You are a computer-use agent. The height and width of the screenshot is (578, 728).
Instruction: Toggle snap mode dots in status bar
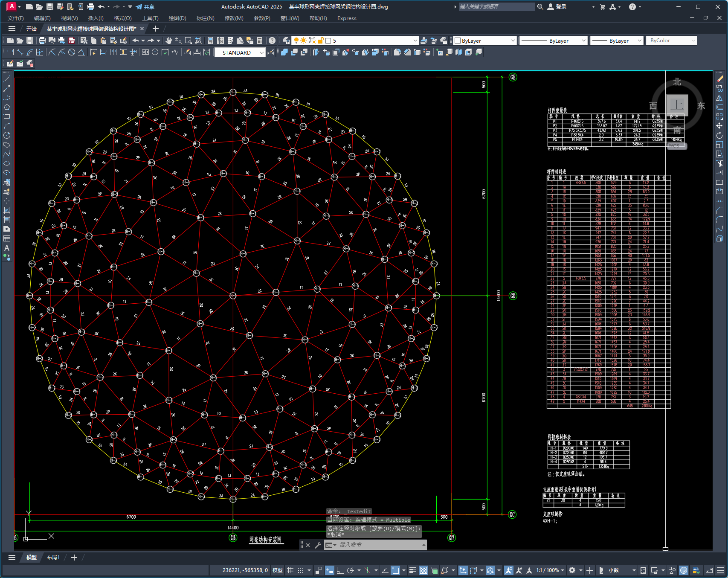click(301, 570)
